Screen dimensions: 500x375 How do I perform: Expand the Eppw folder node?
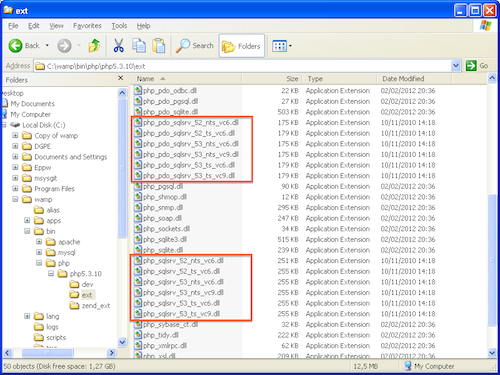coord(15,167)
